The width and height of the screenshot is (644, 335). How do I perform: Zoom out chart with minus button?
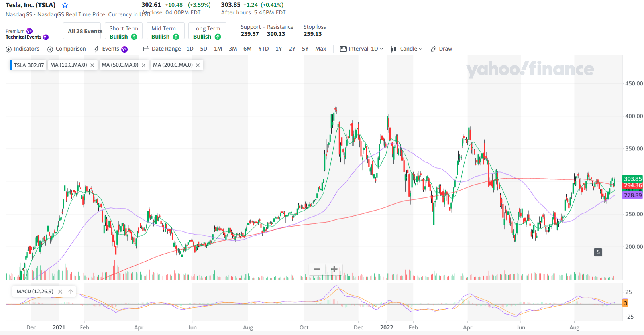coord(317,269)
